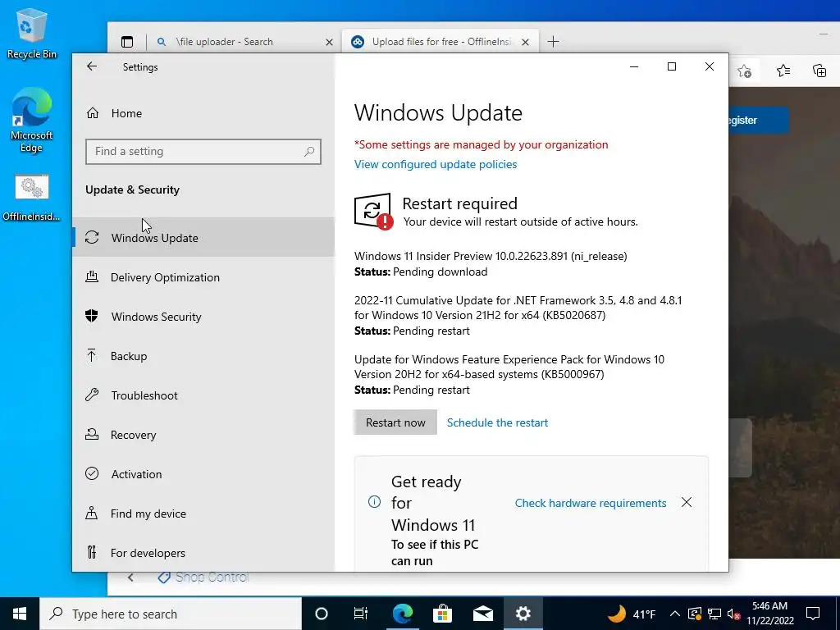This screenshot has width=840, height=630.
Task: Open the Activation section
Action: point(203,474)
